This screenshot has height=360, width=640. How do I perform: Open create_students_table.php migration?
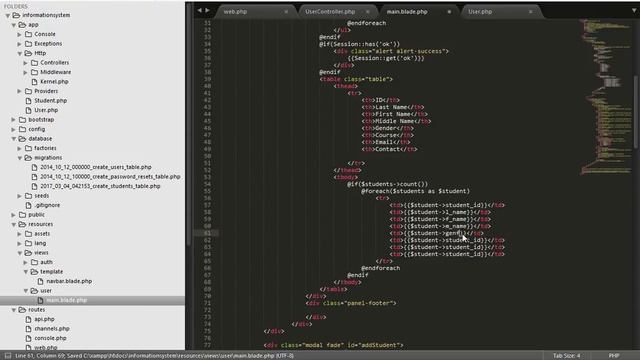click(100, 186)
